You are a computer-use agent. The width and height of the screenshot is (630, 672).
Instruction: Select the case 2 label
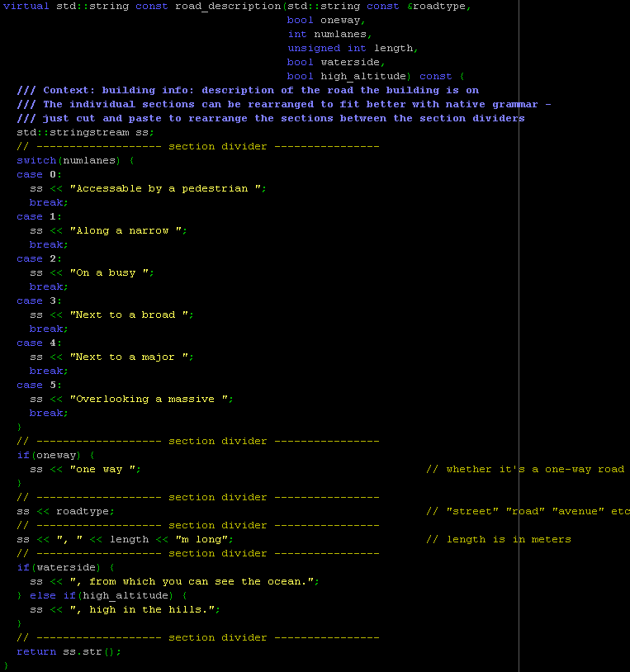tap(39, 259)
